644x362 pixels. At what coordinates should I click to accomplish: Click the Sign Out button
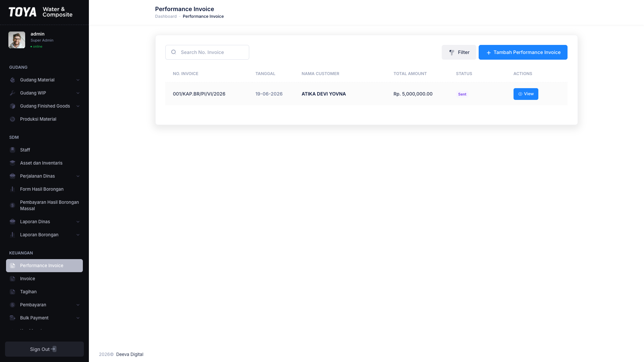(x=44, y=349)
